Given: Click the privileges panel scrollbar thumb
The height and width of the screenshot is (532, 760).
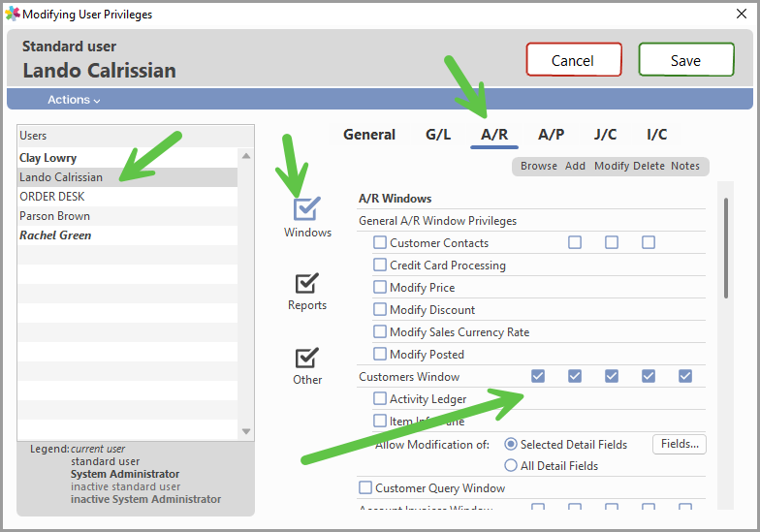Looking at the screenshot, I should pos(725,248).
